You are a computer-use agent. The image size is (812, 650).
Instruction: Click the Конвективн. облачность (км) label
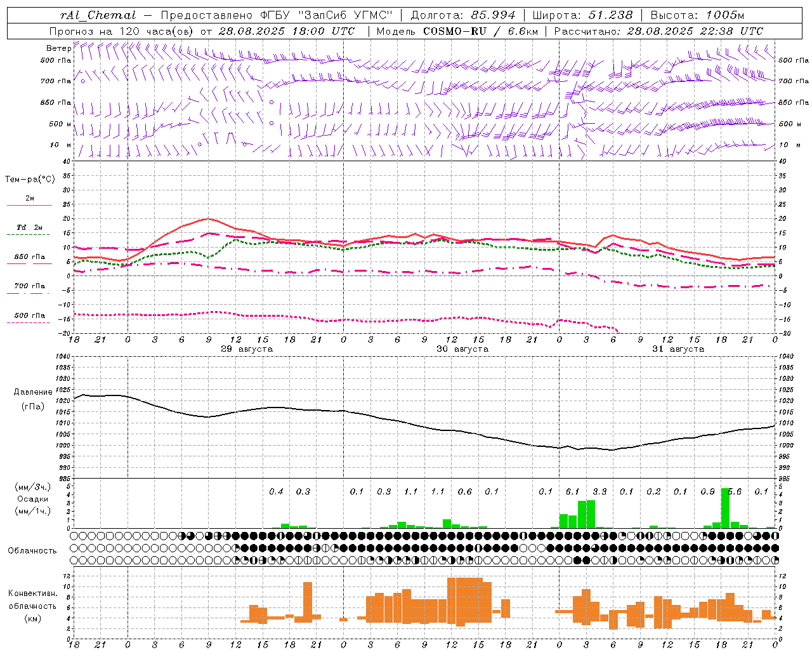pyautogui.click(x=32, y=606)
